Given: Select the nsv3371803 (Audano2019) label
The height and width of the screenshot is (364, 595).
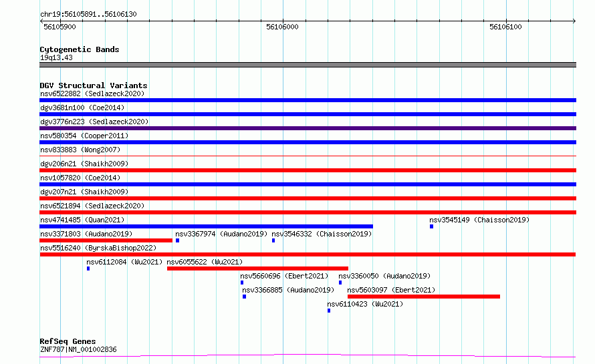Looking at the screenshot, I should (x=86, y=234).
